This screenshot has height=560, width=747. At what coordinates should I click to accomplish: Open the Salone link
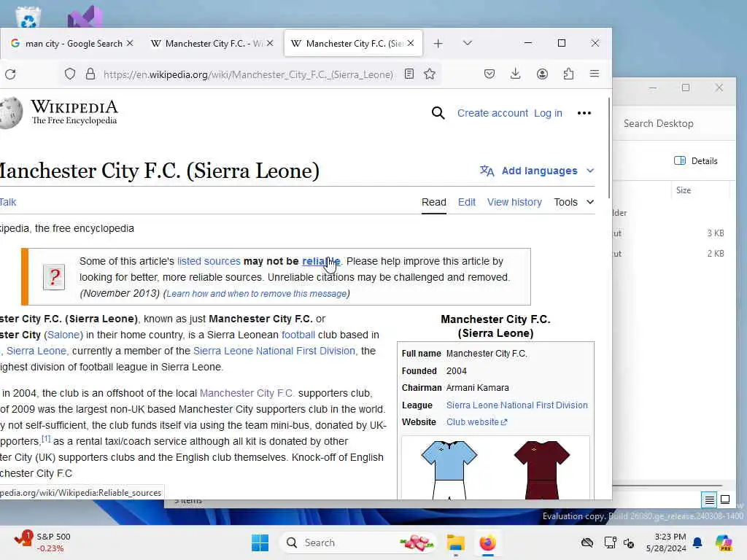coord(64,335)
